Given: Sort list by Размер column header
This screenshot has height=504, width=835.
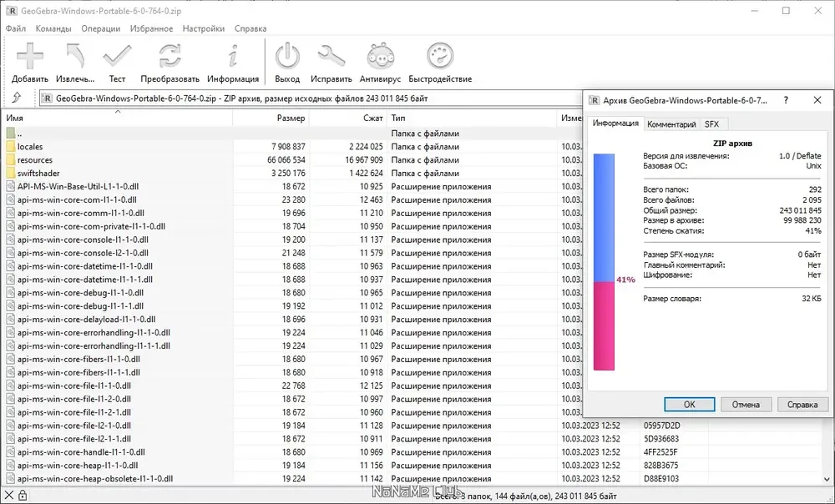Looking at the screenshot, I should 271,118.
